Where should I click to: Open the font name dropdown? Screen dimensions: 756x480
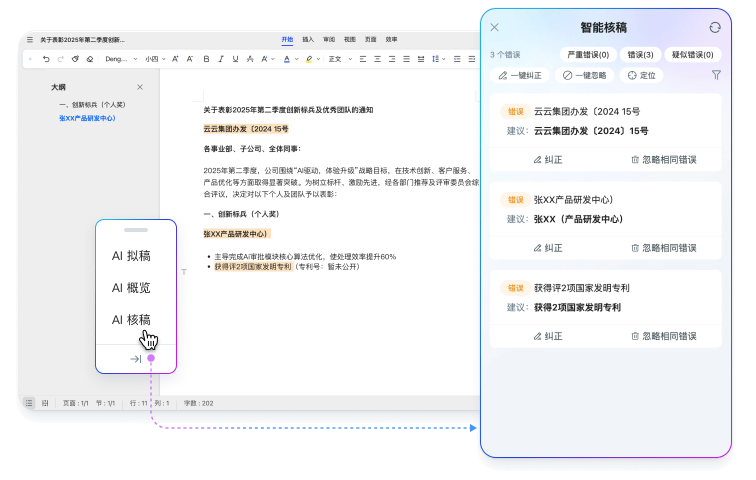coord(118,59)
